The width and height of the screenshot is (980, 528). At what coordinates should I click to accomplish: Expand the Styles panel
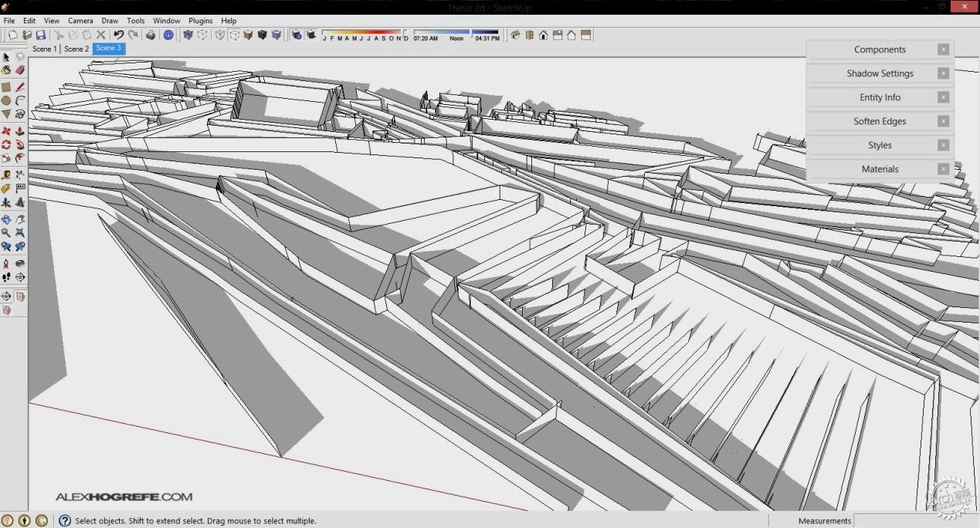[x=880, y=145]
